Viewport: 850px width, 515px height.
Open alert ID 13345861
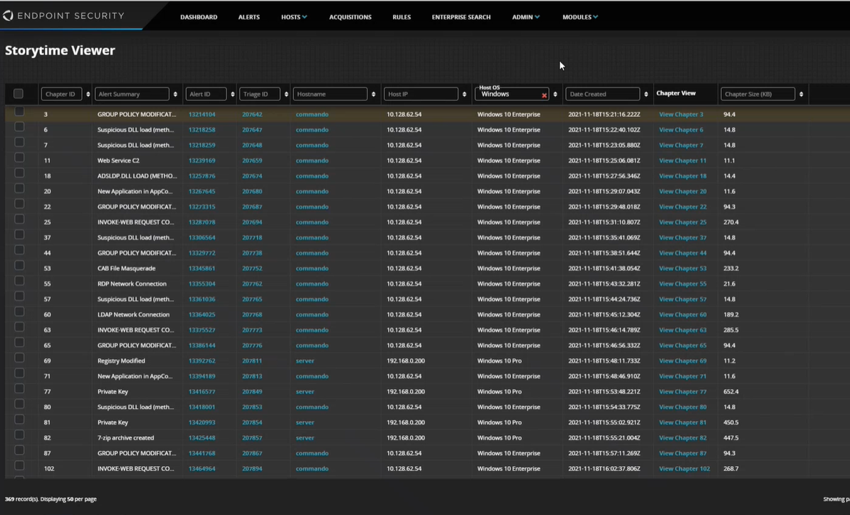[x=202, y=268]
